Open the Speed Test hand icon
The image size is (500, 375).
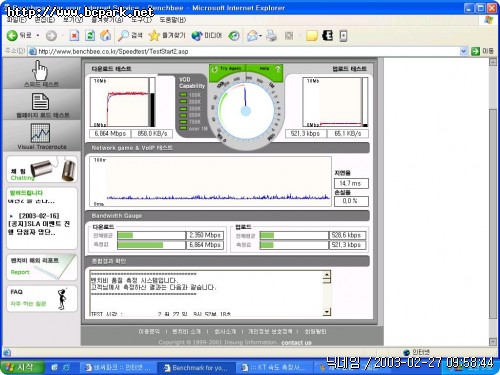click(x=40, y=70)
